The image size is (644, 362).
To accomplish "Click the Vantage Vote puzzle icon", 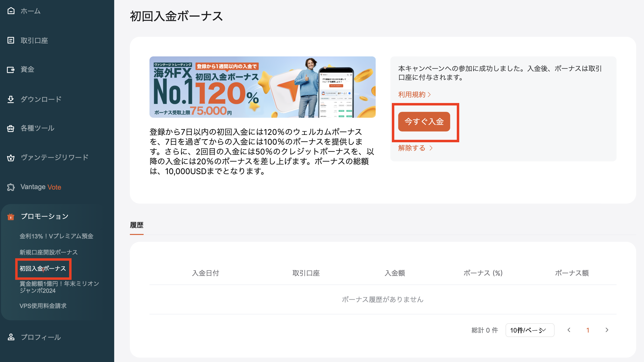I will pyautogui.click(x=11, y=187).
